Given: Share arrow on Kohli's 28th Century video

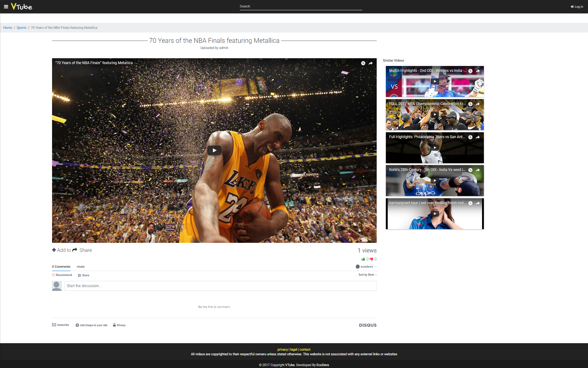Looking at the screenshot, I should point(478,170).
